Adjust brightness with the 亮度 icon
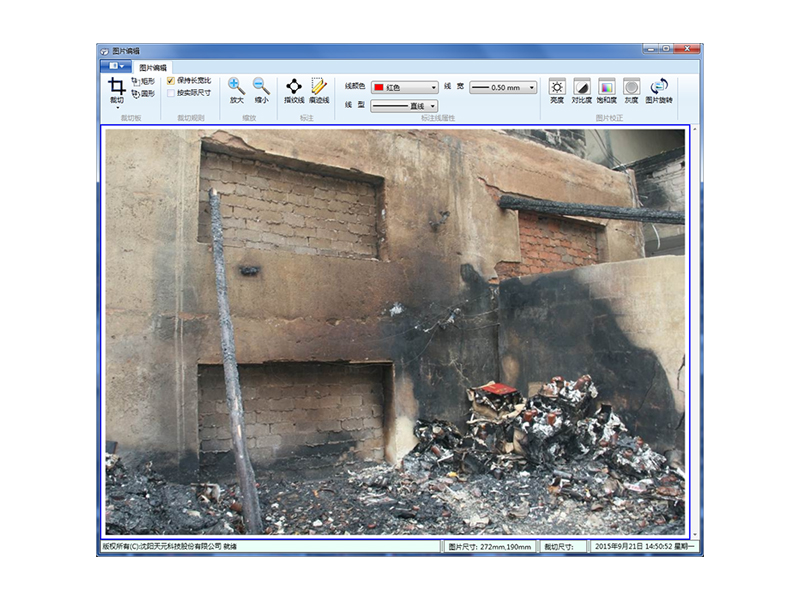Screen dimensions: 800x600 [557, 90]
